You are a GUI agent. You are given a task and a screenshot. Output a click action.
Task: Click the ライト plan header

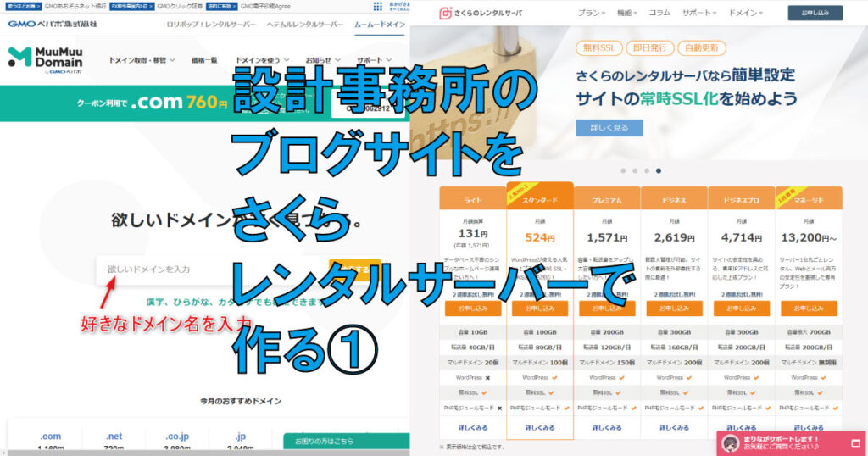473,199
